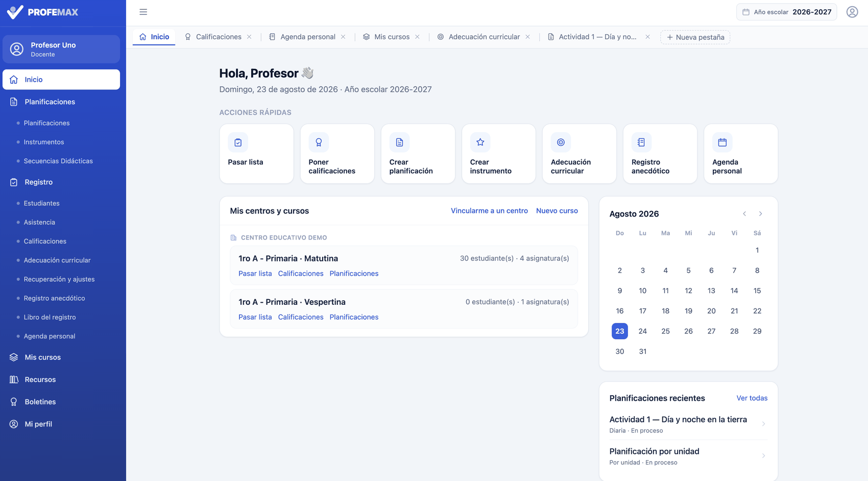
Task: Click CENTRO EDUCATIVO DEMO label
Action: (x=284, y=237)
